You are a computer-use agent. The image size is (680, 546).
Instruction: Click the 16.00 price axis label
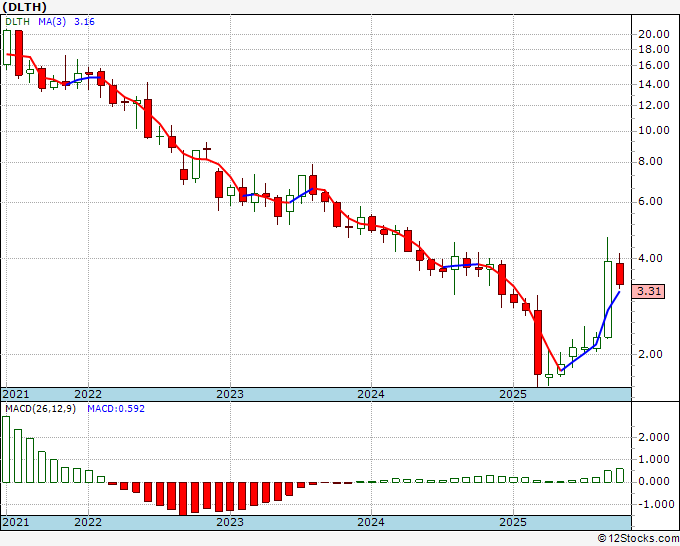click(x=653, y=65)
